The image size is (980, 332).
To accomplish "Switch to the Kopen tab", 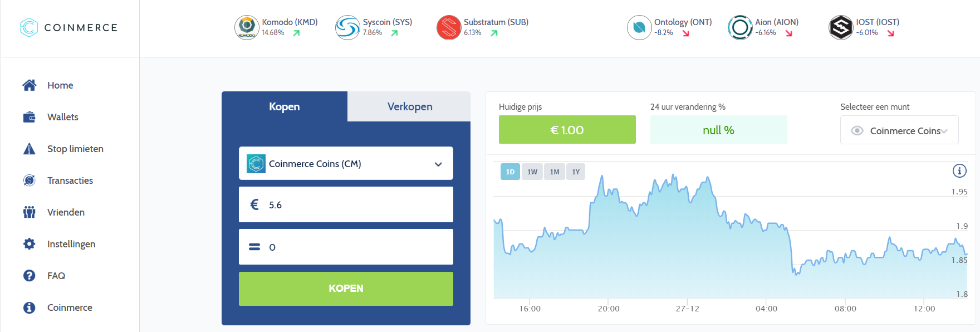I will (x=285, y=106).
